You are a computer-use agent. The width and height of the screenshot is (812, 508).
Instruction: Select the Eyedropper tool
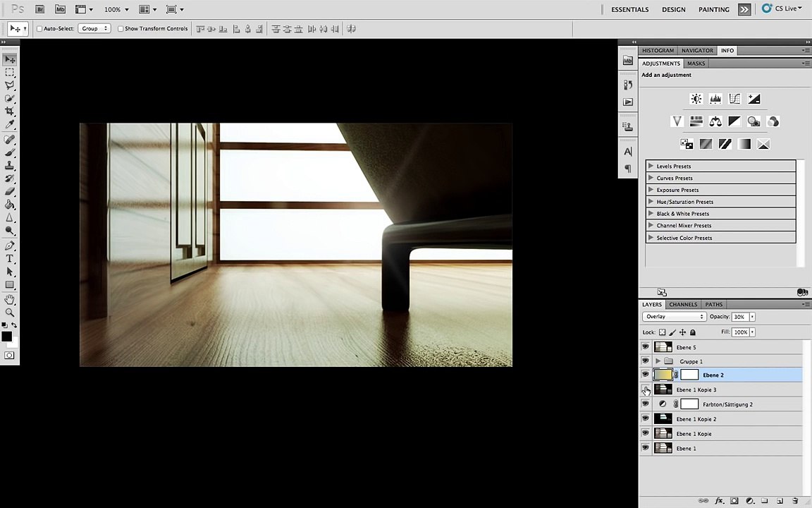pyautogui.click(x=10, y=124)
